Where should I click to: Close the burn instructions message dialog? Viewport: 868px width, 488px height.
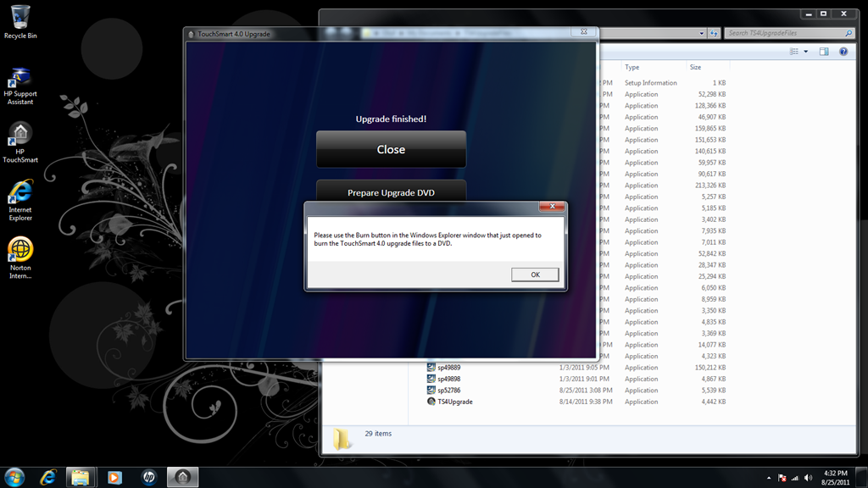[552, 207]
